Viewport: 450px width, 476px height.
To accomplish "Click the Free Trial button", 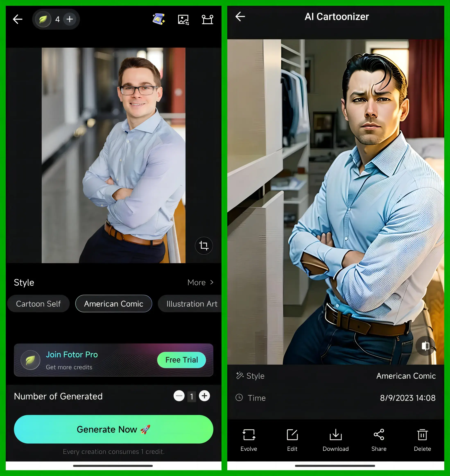I will coord(181,360).
